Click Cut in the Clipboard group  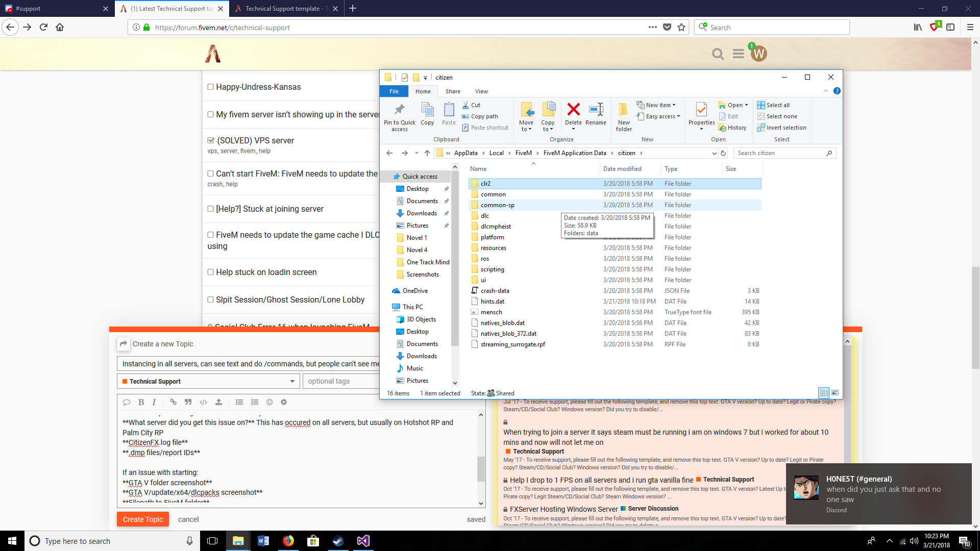click(471, 105)
